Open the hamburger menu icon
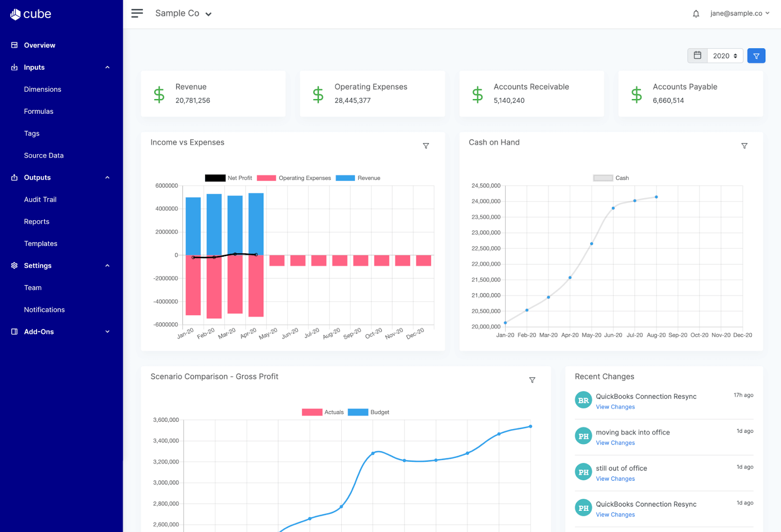 (137, 13)
